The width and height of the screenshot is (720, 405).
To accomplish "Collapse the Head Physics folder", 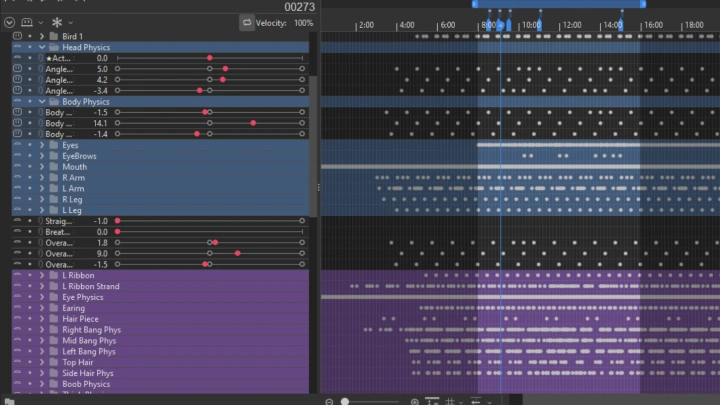I will pos(41,47).
